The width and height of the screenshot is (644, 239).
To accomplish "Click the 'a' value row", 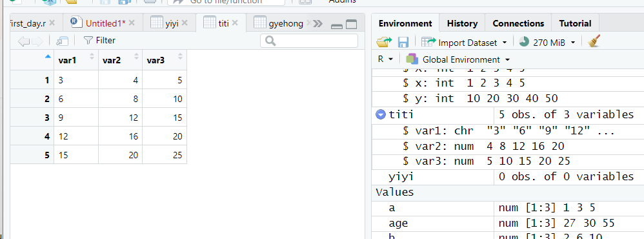I will 508,208.
